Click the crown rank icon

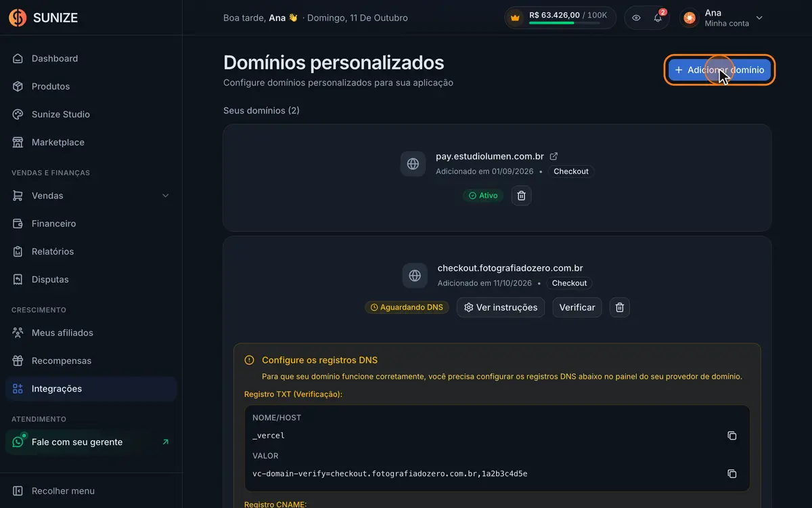pyautogui.click(x=516, y=18)
